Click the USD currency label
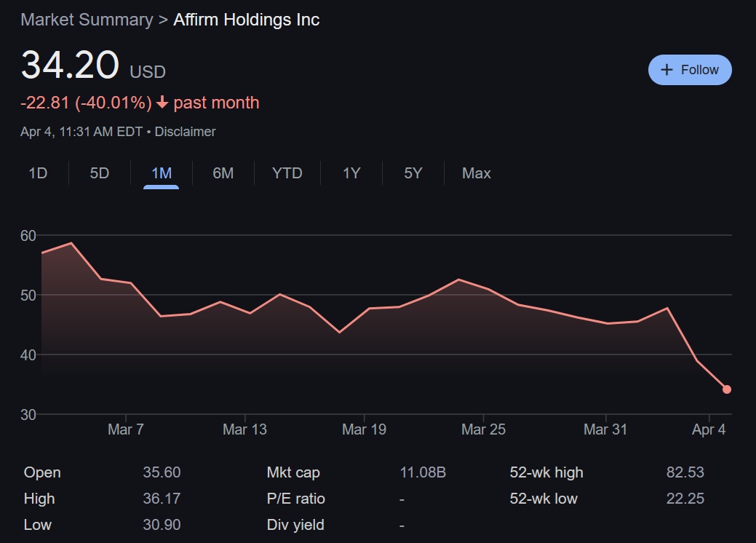 148,72
